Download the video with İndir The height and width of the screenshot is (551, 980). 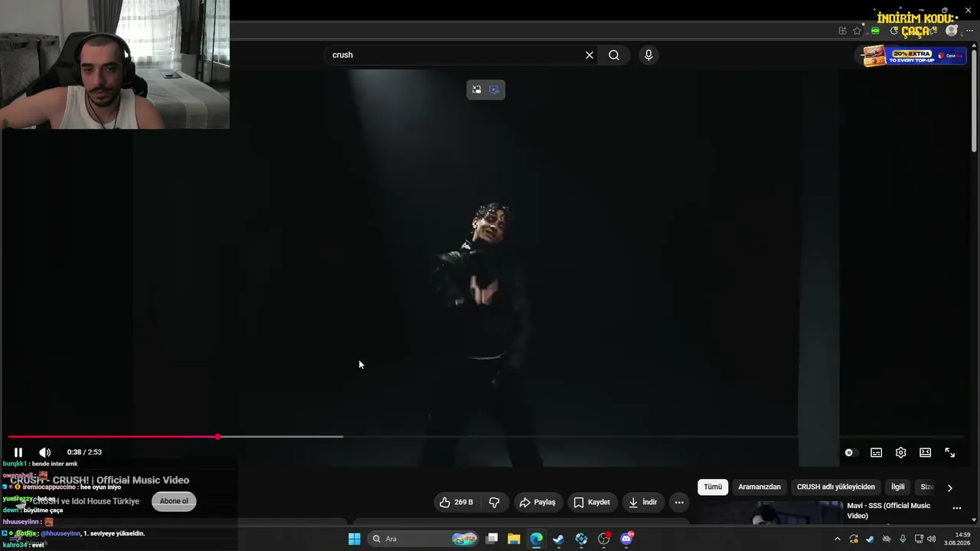point(642,502)
